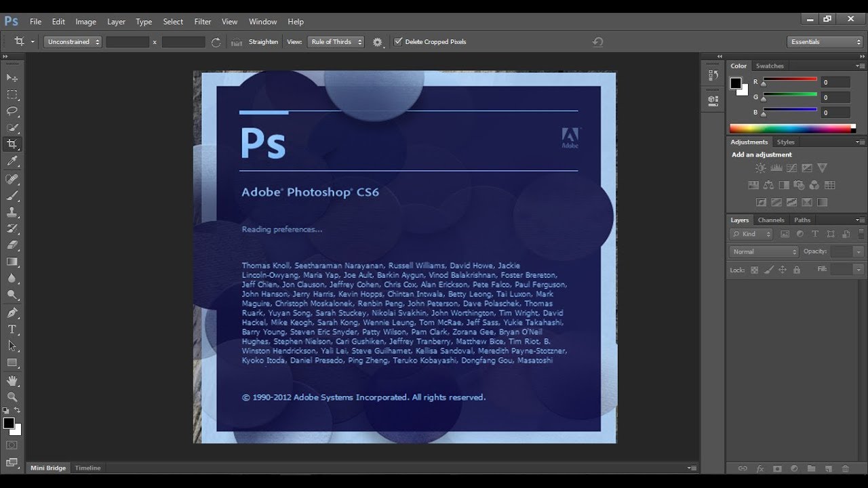Viewport: 868px width, 488px height.
Task: Open the Rule of Thirds view dropdown
Action: tap(336, 42)
